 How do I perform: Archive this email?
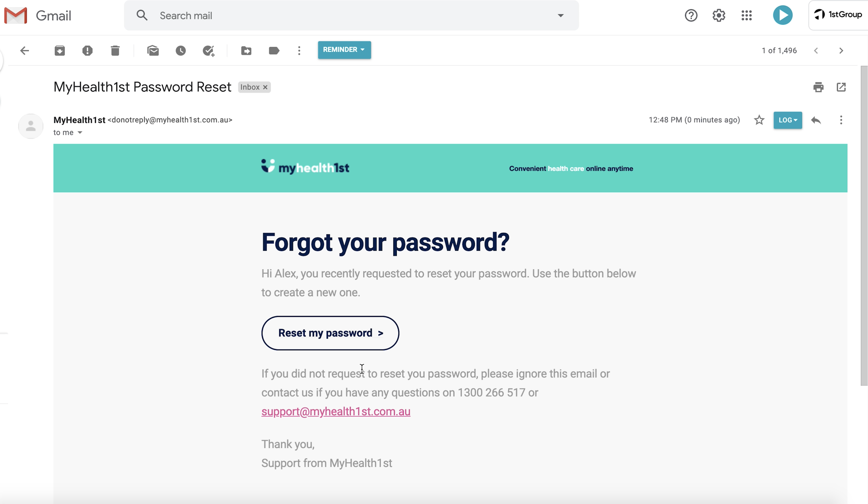tap(60, 51)
